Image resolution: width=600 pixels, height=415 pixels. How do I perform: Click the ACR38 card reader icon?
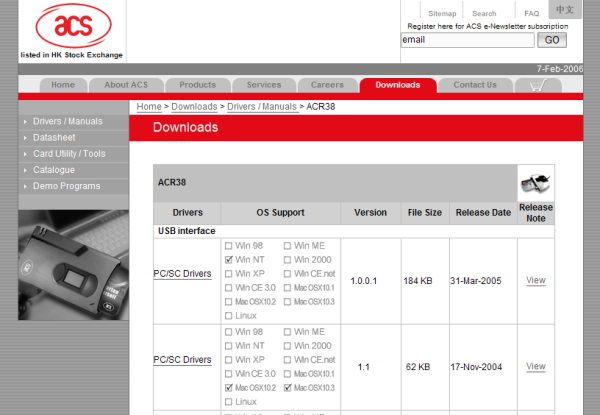click(535, 183)
